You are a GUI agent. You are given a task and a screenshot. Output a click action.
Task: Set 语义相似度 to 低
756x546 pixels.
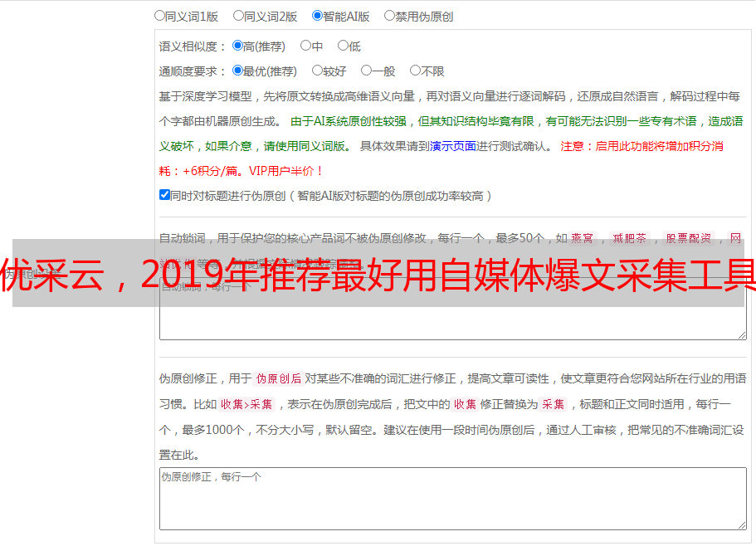coord(343,46)
